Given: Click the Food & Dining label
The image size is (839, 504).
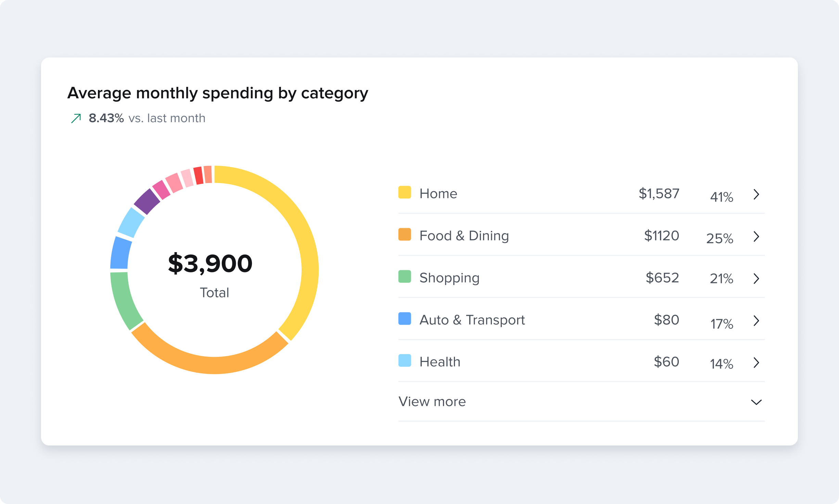Looking at the screenshot, I should coord(464,236).
